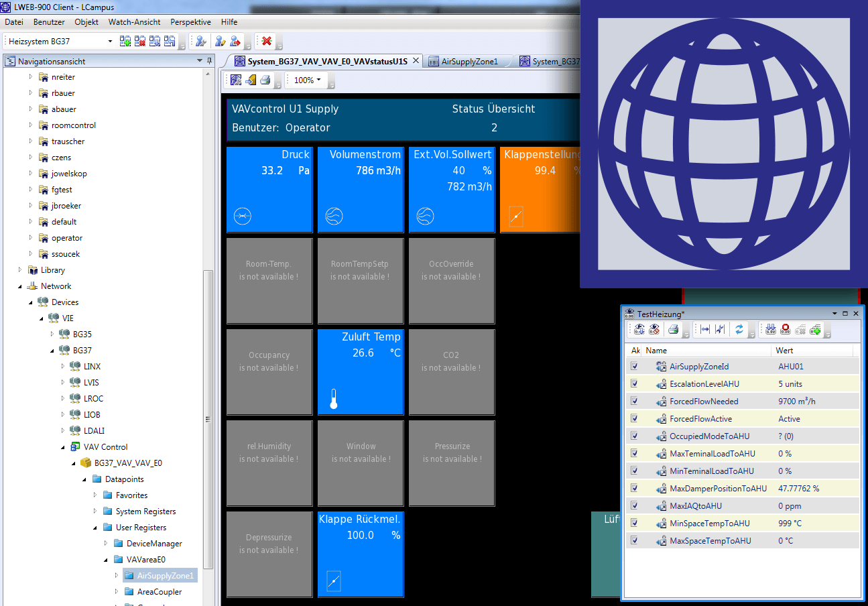Image resolution: width=868 pixels, height=606 pixels.
Task: Click the fan icon in Volumenstrom tile
Action: coord(334,216)
